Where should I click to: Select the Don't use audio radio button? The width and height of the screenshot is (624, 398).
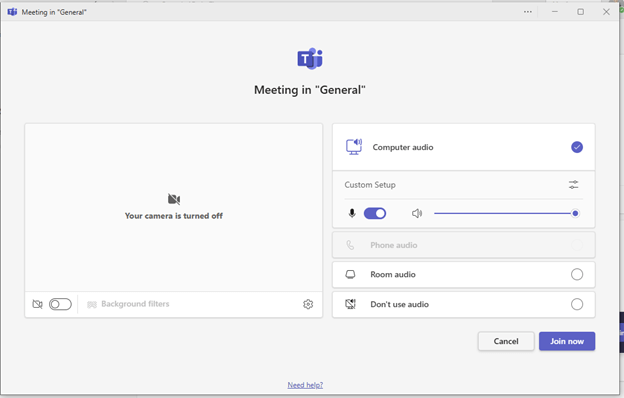point(577,304)
